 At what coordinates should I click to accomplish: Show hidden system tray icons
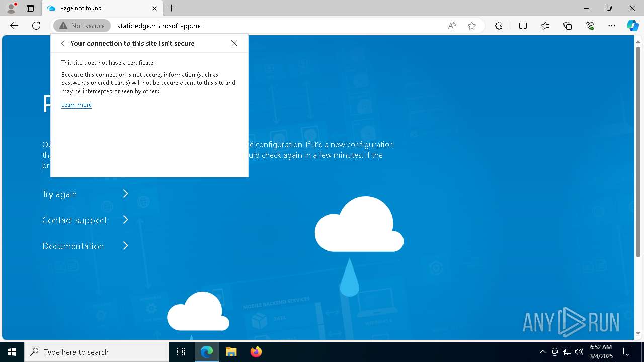click(542, 352)
